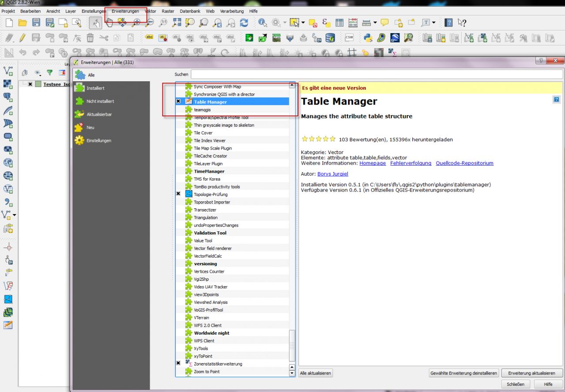Expand the feature selection tool dropdown arrow
The width and height of the screenshot is (565, 392).
click(x=304, y=23)
